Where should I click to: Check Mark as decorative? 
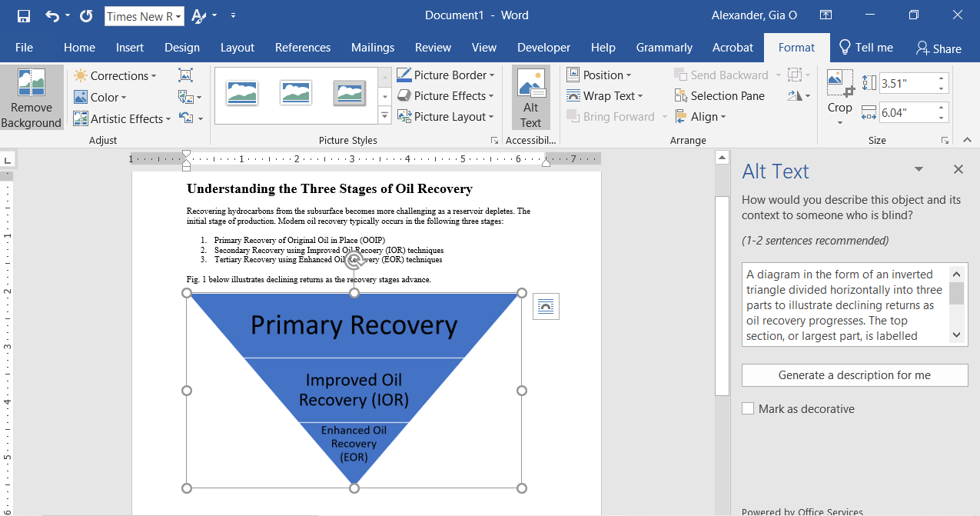click(748, 408)
